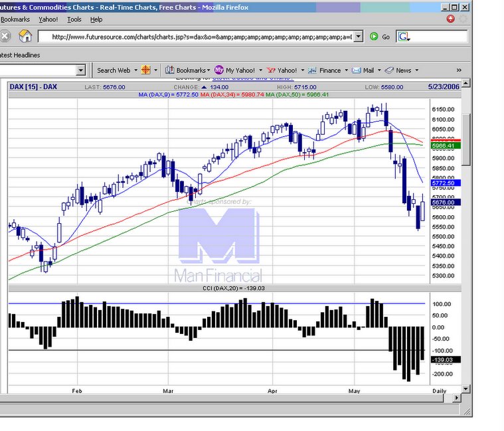Screen dimensions: 504x431
Task: Click the Daily interval label
Action: [x=440, y=391]
